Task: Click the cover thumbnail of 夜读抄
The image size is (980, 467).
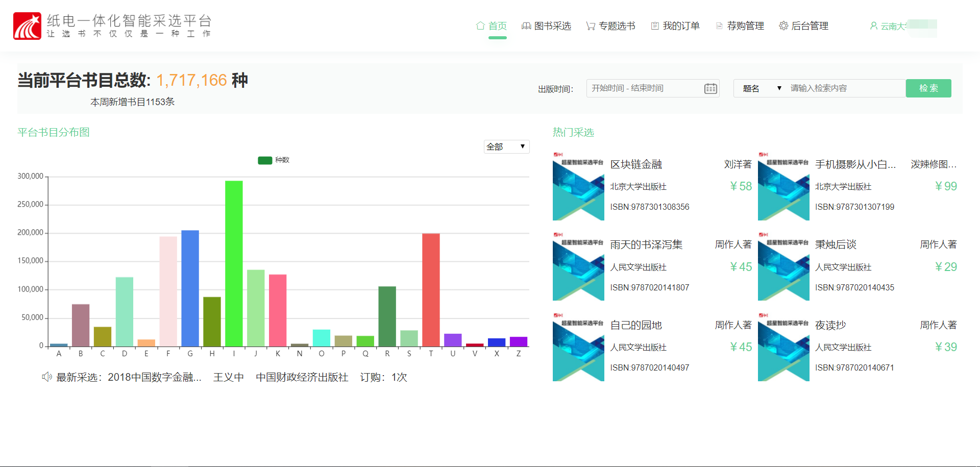Action: point(783,347)
